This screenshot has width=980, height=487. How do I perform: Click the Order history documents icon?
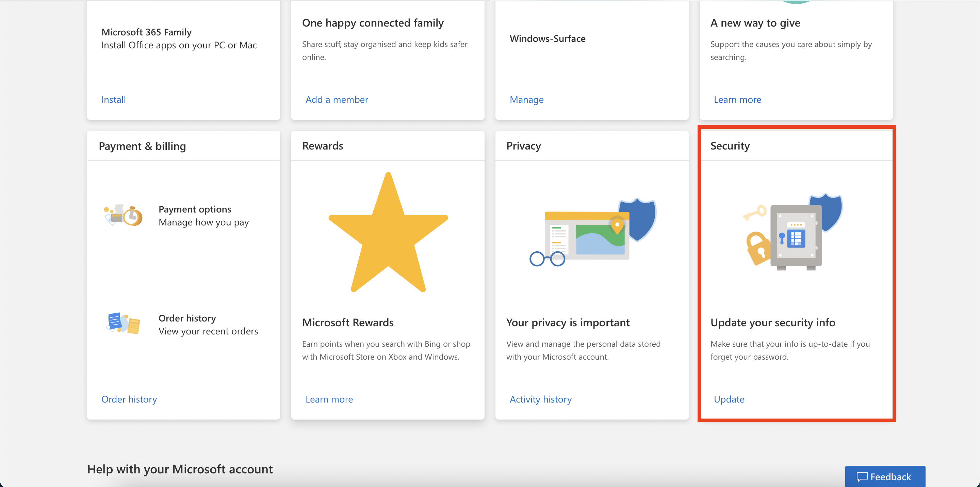click(x=122, y=324)
